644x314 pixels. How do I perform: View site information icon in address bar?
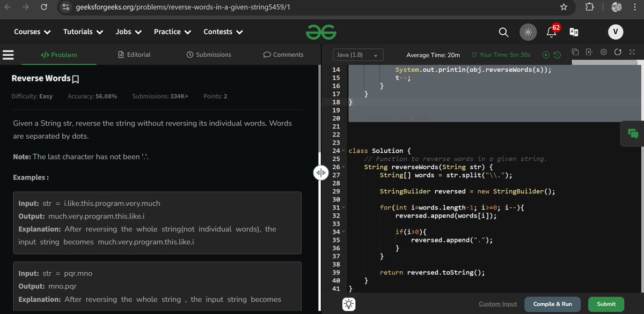[x=66, y=7]
